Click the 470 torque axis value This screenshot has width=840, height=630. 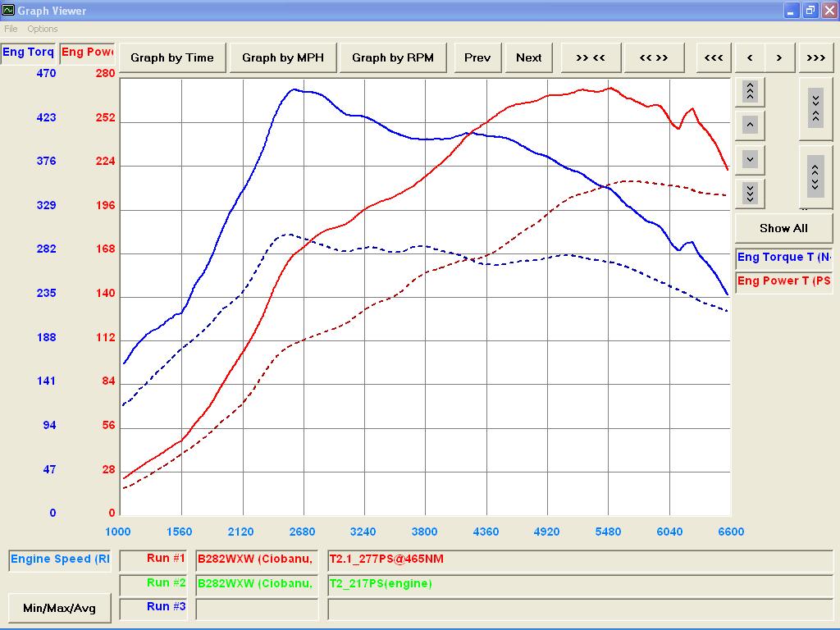[x=46, y=73]
